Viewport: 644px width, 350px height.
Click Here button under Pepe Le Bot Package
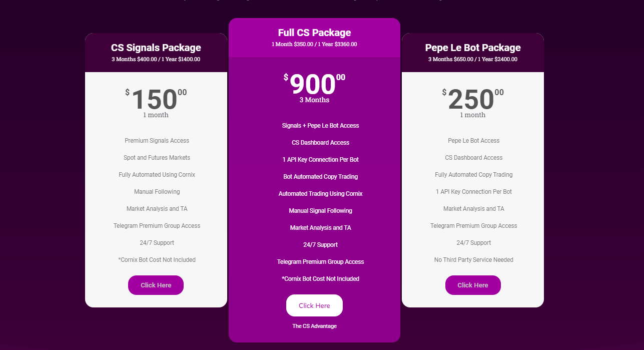tap(473, 285)
